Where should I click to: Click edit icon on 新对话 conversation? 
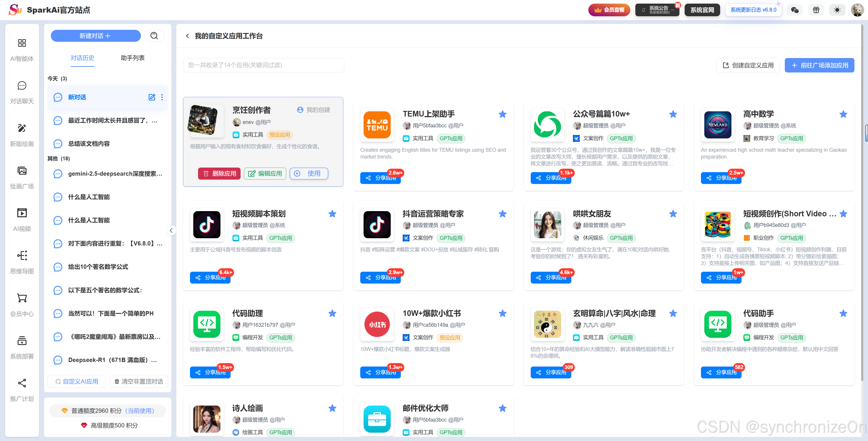pyautogui.click(x=152, y=97)
